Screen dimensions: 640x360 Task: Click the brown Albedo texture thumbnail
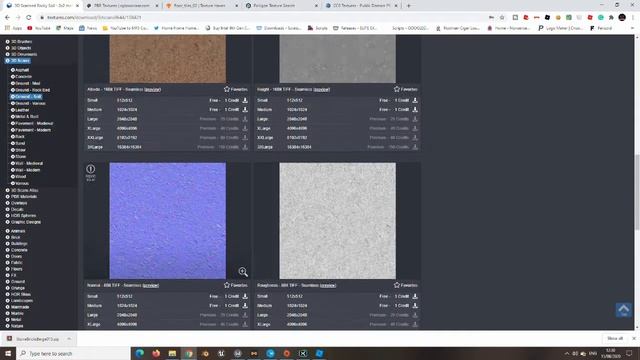coord(167,59)
